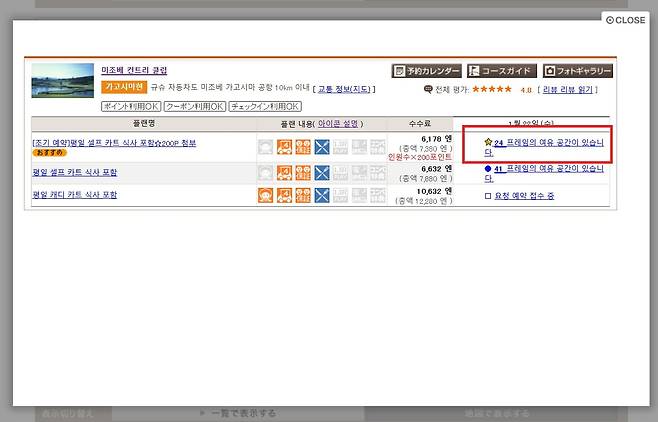The width and height of the screenshot is (658, 422).
Task: Open the early-booking 200P plan link
Action: click(114, 143)
